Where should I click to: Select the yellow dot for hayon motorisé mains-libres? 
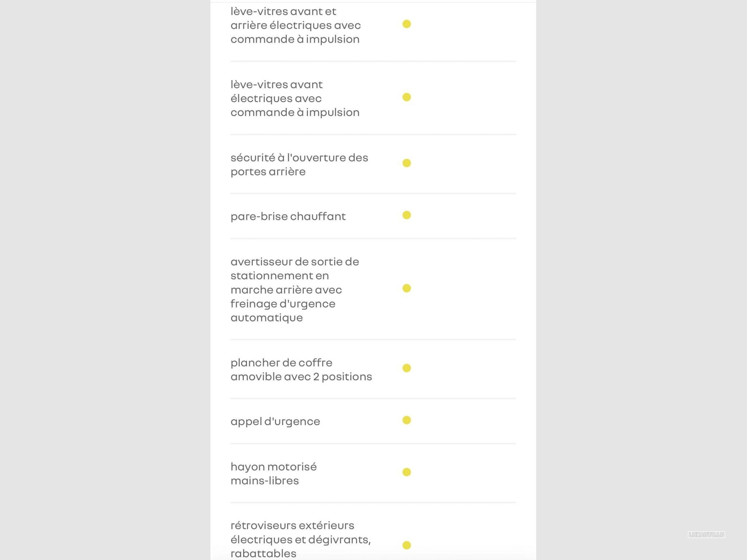(406, 472)
